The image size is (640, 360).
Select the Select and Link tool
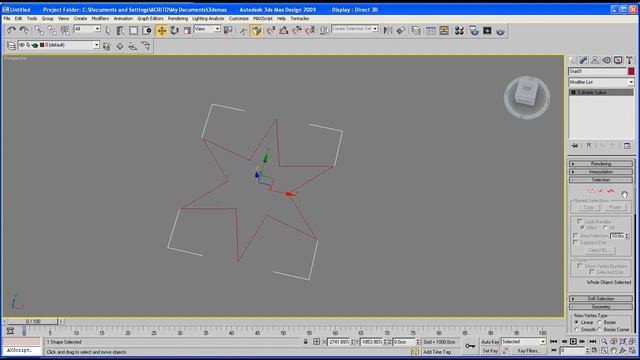point(39,30)
